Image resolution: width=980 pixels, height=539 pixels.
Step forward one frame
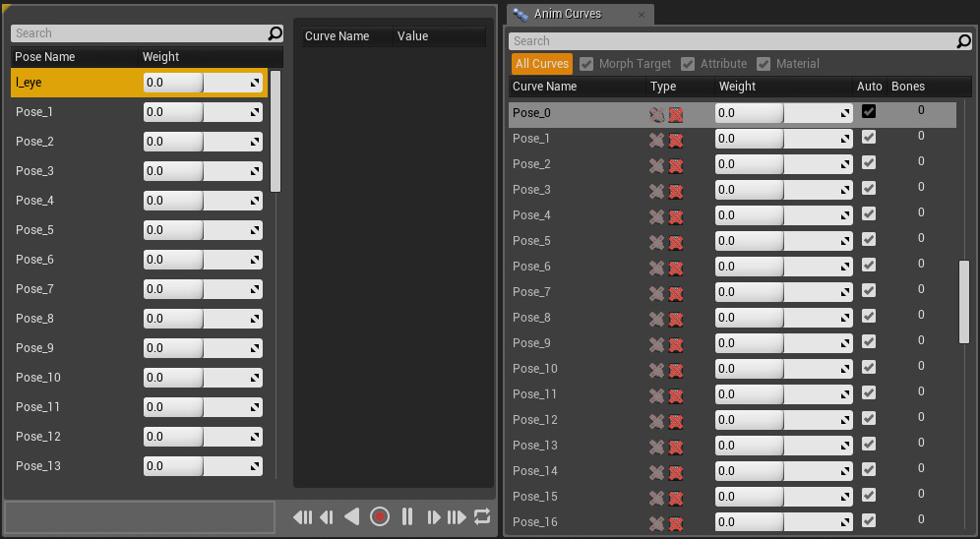[433, 516]
